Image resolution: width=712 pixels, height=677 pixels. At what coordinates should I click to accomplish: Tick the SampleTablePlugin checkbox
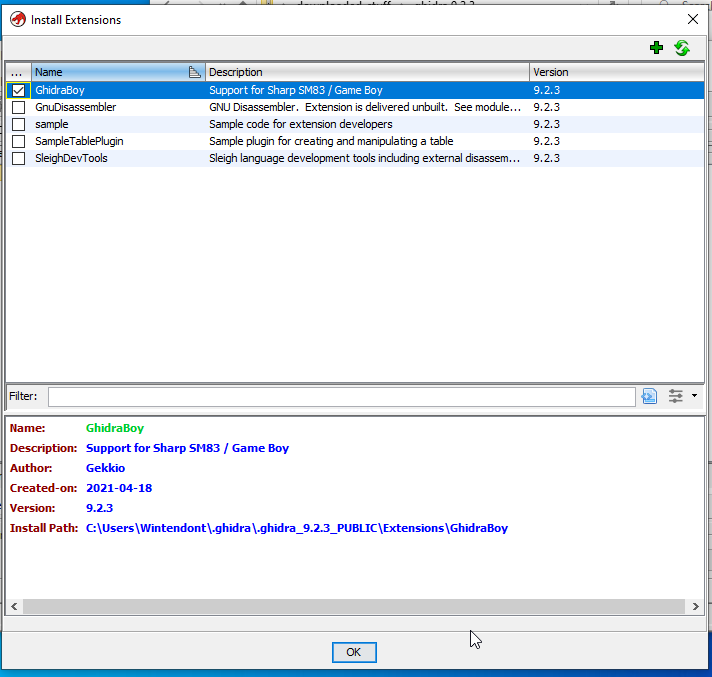tap(18, 142)
